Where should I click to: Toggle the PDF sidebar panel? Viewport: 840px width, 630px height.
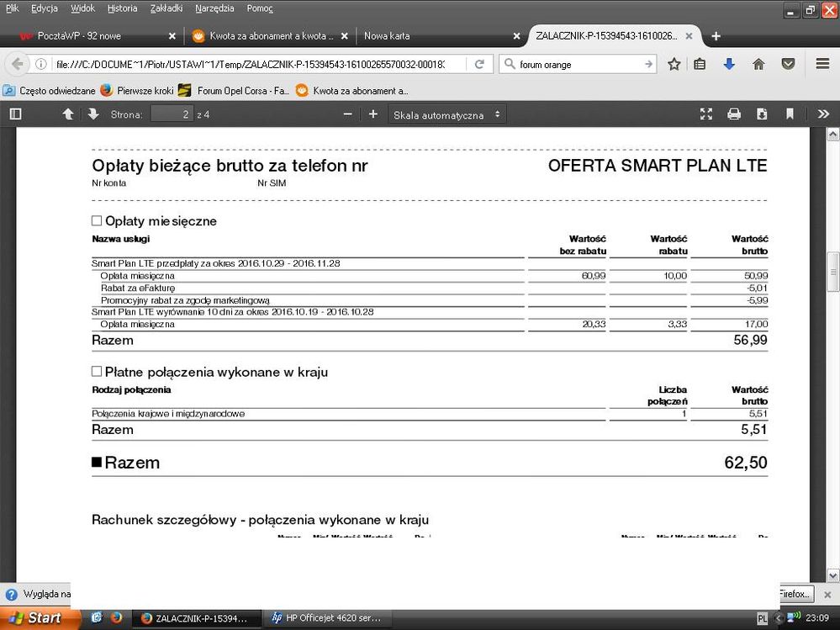tap(15, 114)
